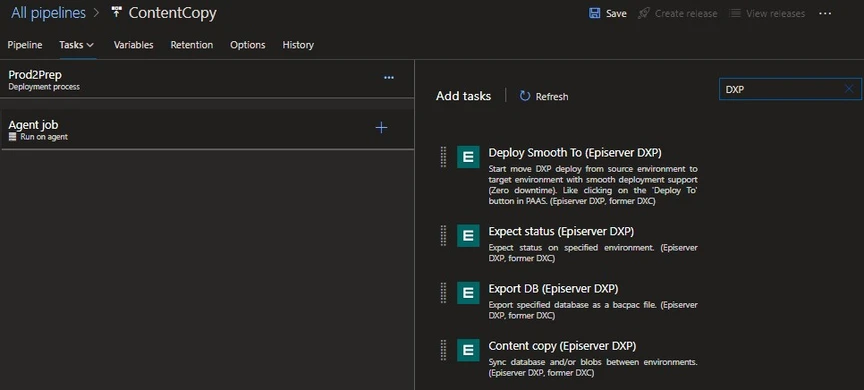This screenshot has width=864, height=390.
Task: Click the Export DB Episerver icon
Action: [468, 293]
